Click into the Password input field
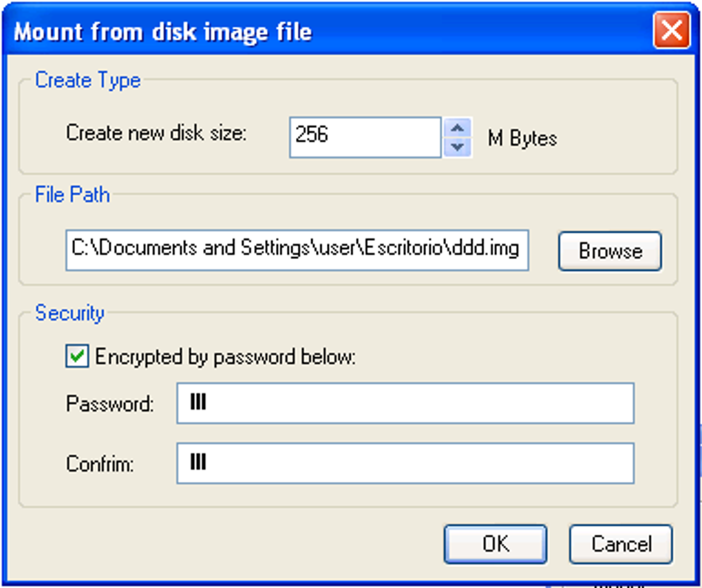Image resolution: width=702 pixels, height=588 pixels. click(x=405, y=403)
